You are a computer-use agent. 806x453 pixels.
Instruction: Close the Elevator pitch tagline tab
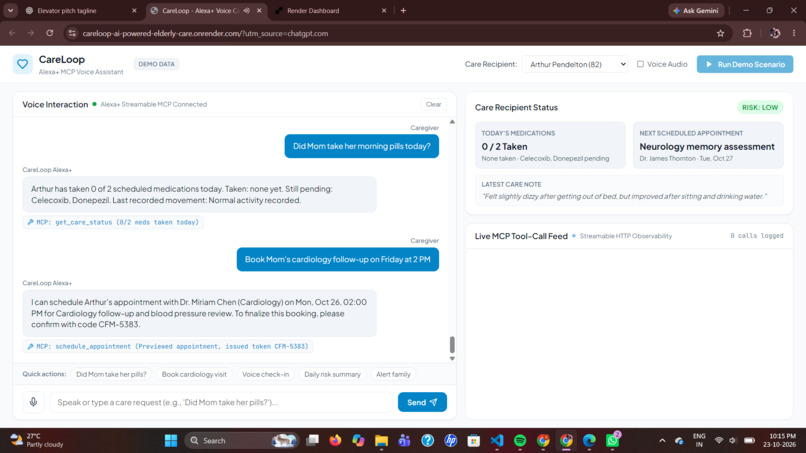click(134, 10)
